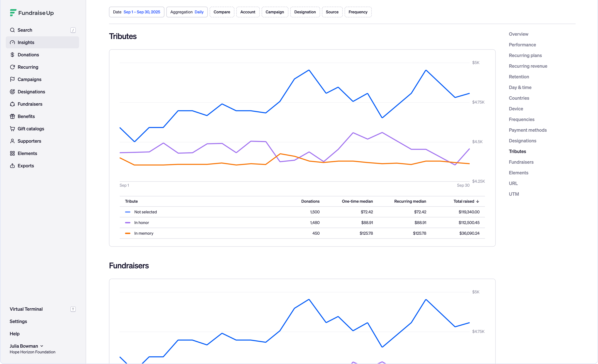
Task: Sort table by One-time median column
Action: point(357,201)
